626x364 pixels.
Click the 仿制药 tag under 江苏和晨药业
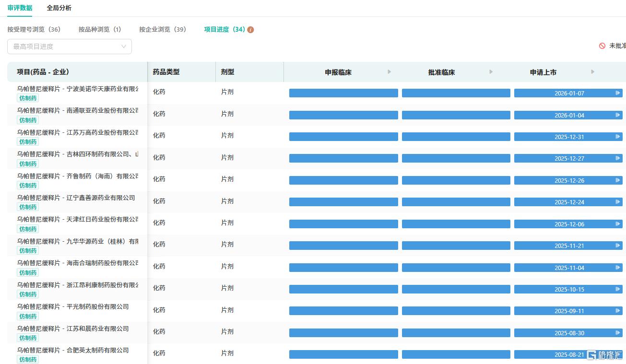click(x=28, y=338)
